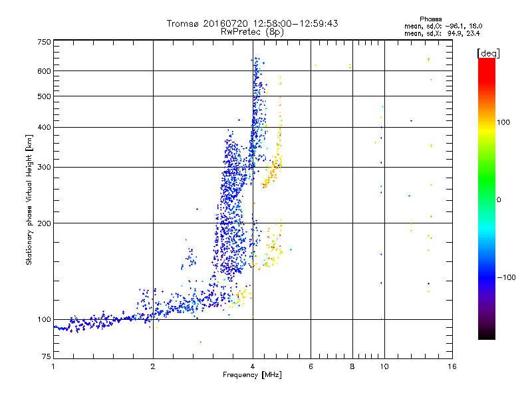Click the black bottom end of the colorbar
The image size is (532, 399).
pyautogui.click(x=487, y=336)
